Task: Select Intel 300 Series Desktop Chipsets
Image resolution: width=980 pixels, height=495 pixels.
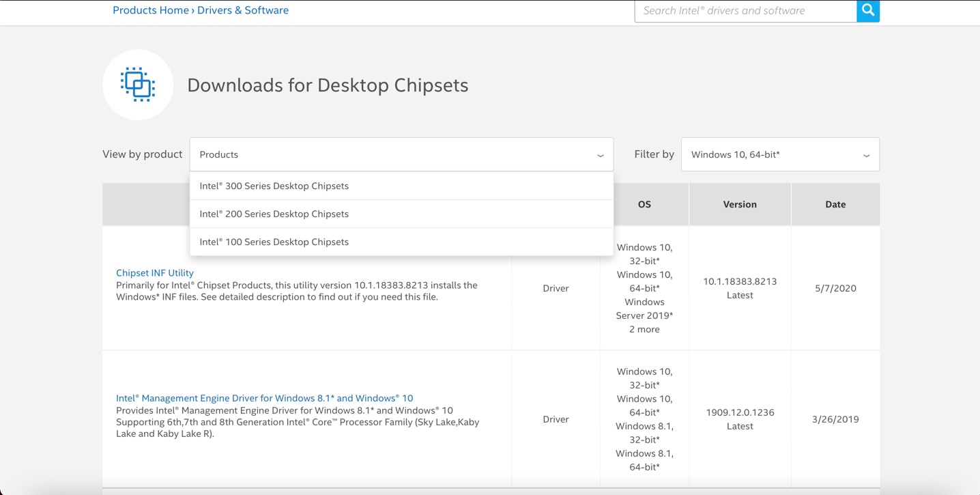Action: coord(274,186)
